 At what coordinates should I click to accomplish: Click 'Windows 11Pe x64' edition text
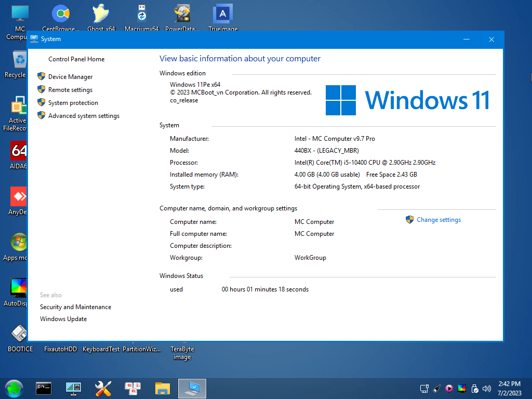tap(195, 85)
